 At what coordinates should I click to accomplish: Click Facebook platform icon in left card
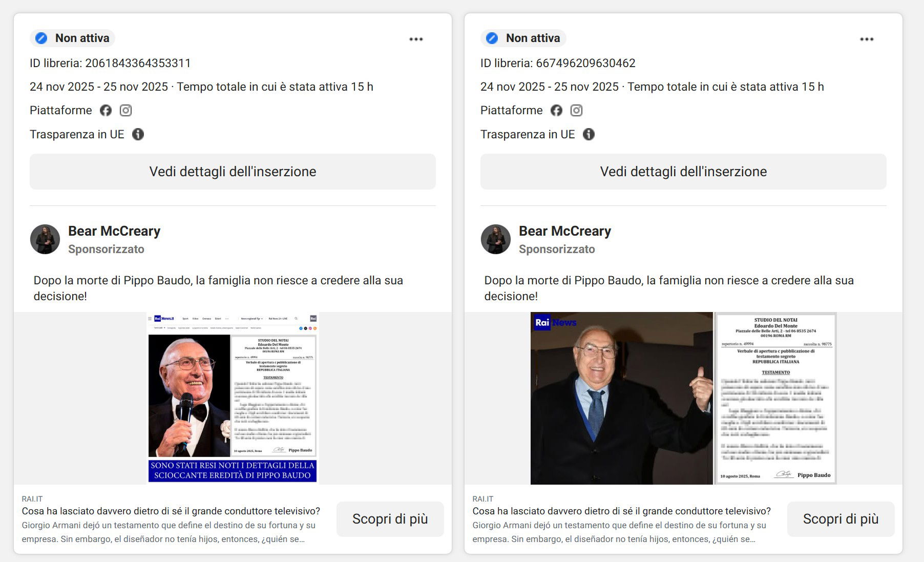click(x=106, y=110)
